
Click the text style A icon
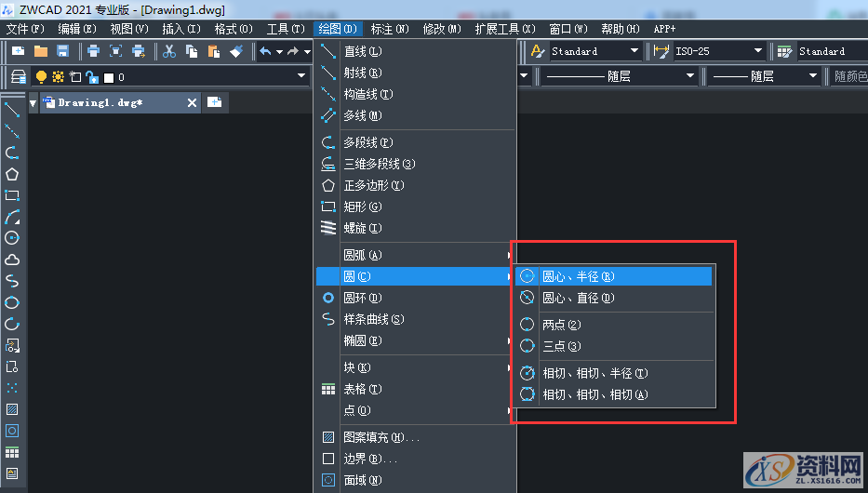click(537, 51)
